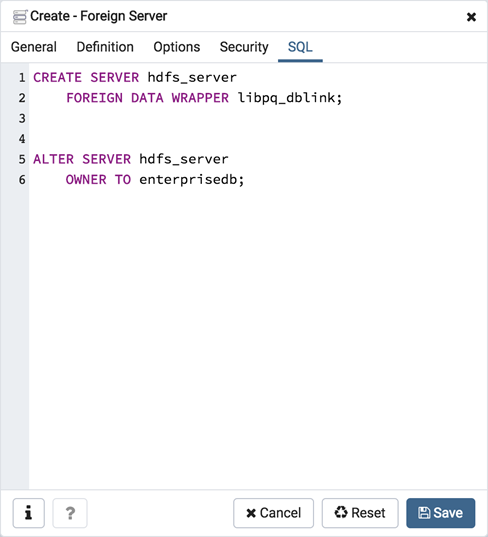The image size is (488, 537).
Task: Click line number 1 in gutter
Action: coord(22,77)
